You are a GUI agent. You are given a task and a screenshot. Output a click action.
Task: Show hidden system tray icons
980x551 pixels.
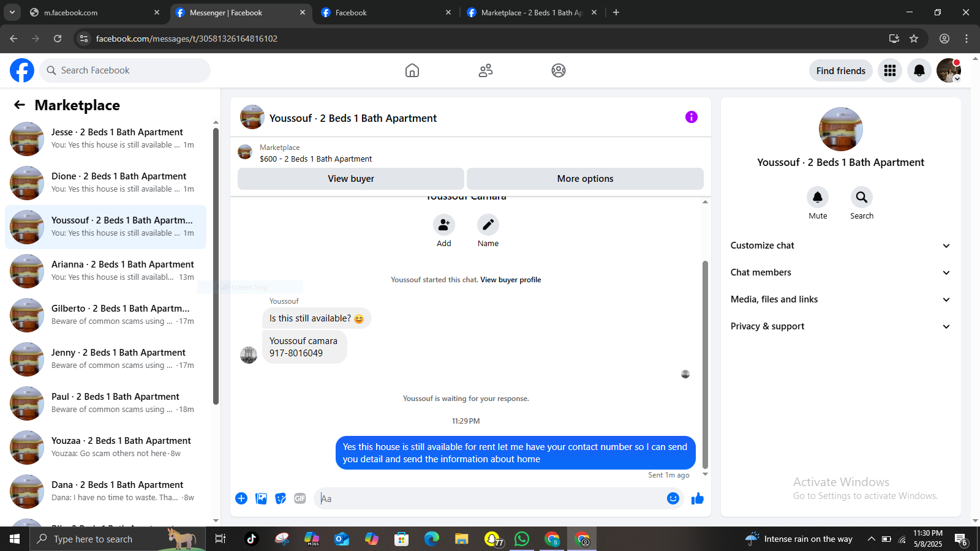(x=871, y=539)
